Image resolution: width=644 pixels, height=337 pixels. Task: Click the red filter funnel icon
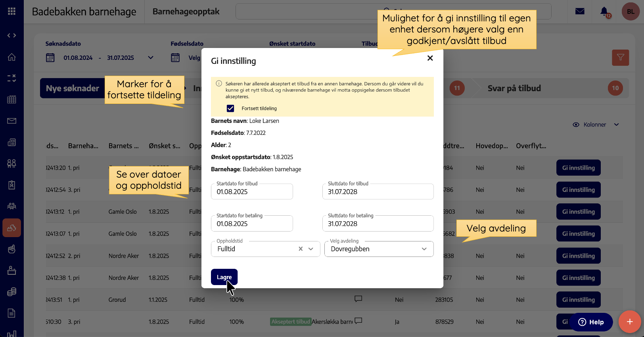620,57
